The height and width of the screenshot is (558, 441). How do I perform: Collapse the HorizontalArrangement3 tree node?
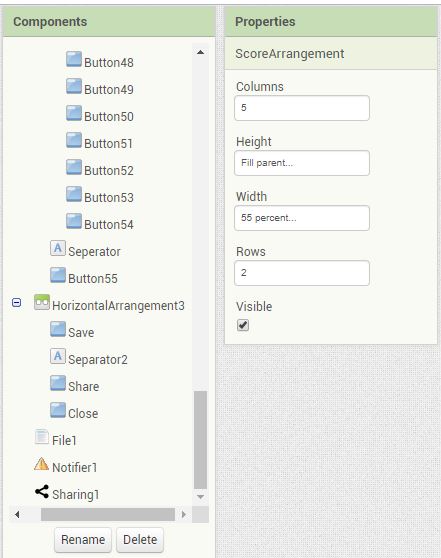pyautogui.click(x=16, y=302)
